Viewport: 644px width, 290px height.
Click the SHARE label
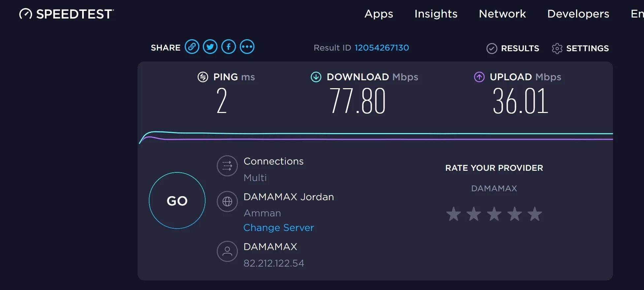tap(166, 48)
